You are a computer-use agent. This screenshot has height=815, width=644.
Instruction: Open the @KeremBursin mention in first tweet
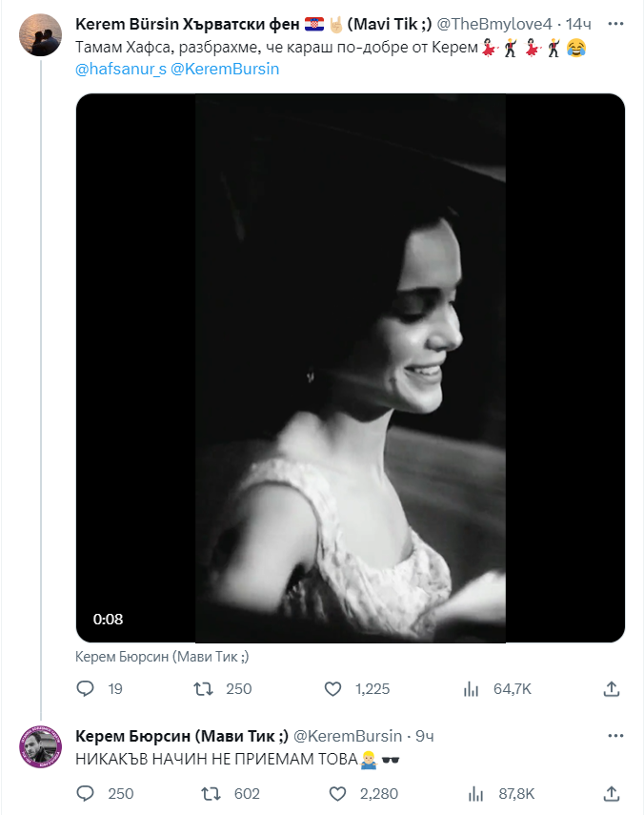pos(225,70)
